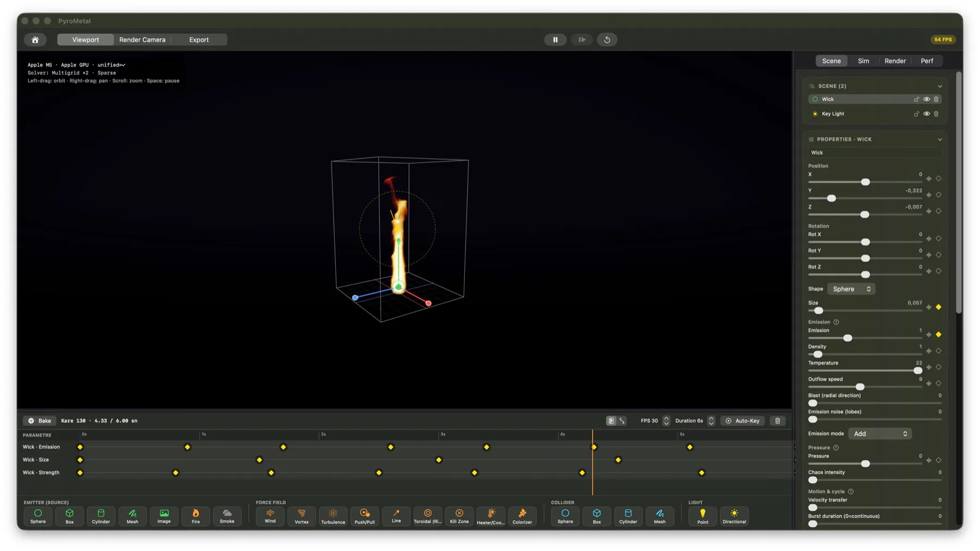This screenshot has height=551, width=980.
Task: Add a Line force field
Action: [x=396, y=516]
